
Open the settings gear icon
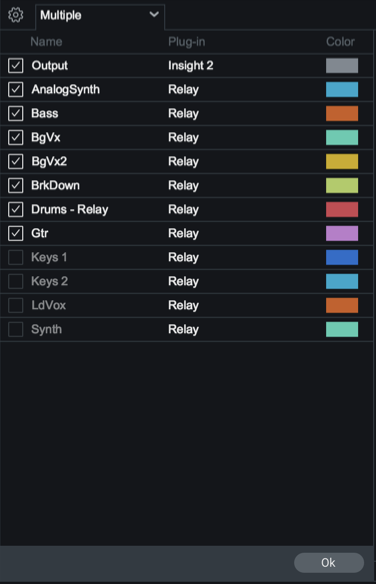tap(16, 15)
